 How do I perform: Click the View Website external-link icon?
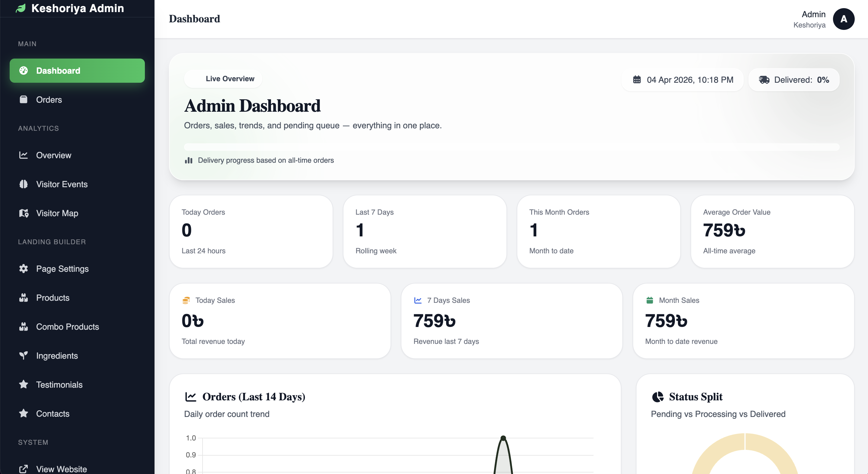[x=23, y=469]
